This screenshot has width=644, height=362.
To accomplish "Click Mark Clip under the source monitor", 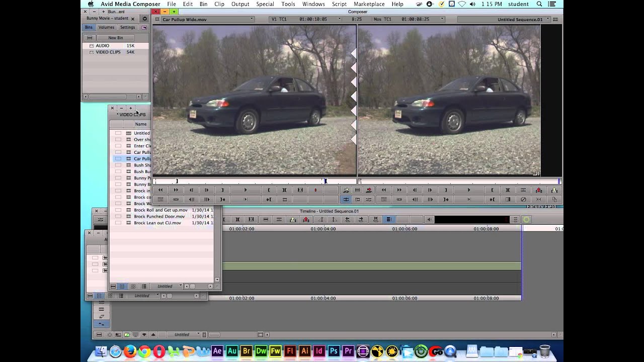I will (x=300, y=190).
